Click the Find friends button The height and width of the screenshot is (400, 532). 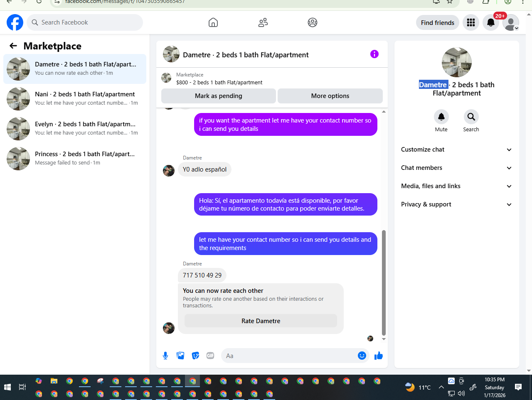[438, 22]
